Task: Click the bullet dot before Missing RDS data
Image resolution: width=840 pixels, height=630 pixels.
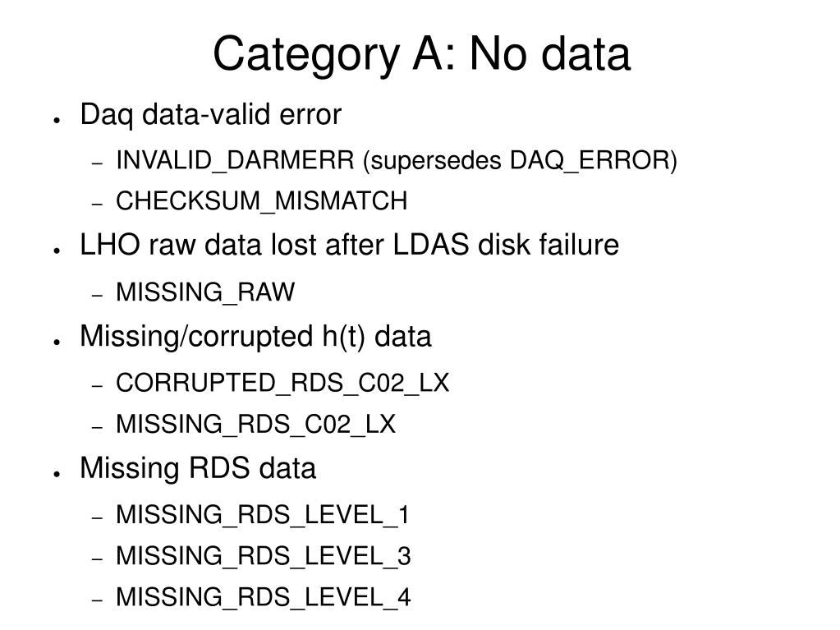Action: 57,474
